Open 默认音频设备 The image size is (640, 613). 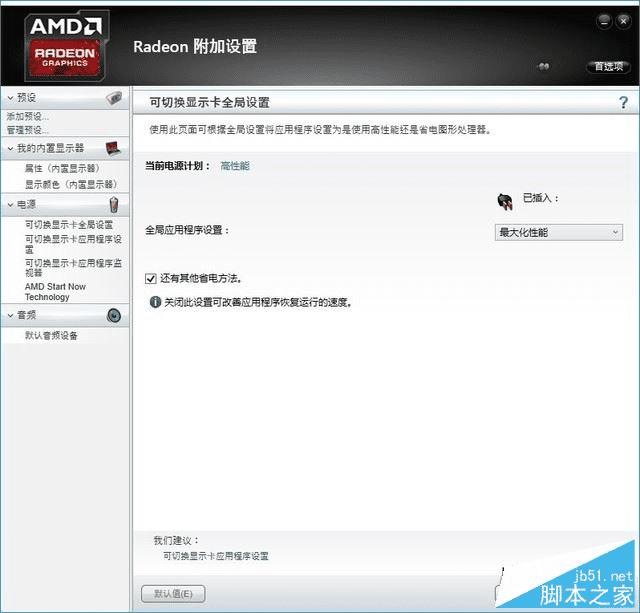[51, 335]
